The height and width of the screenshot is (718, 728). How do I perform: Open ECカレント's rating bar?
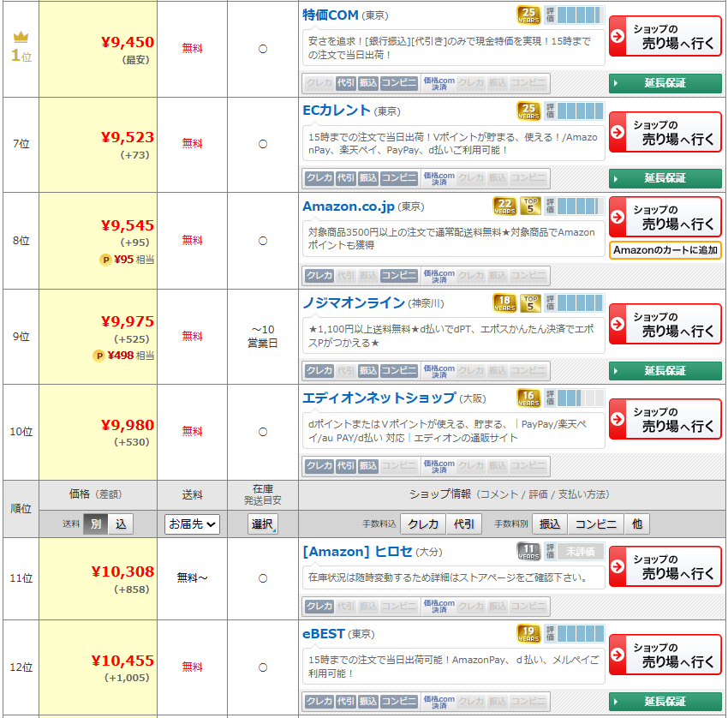coord(575,111)
